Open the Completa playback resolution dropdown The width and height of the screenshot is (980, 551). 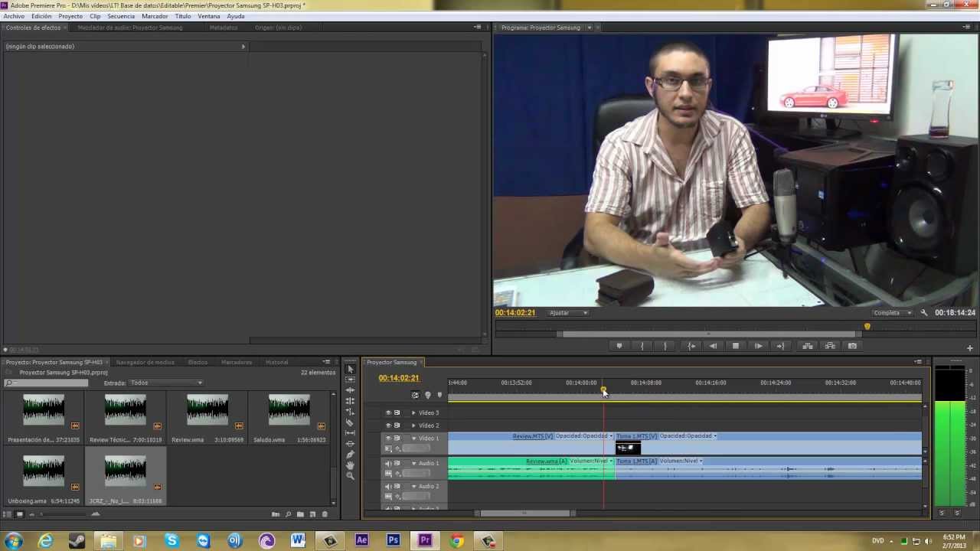click(x=893, y=312)
